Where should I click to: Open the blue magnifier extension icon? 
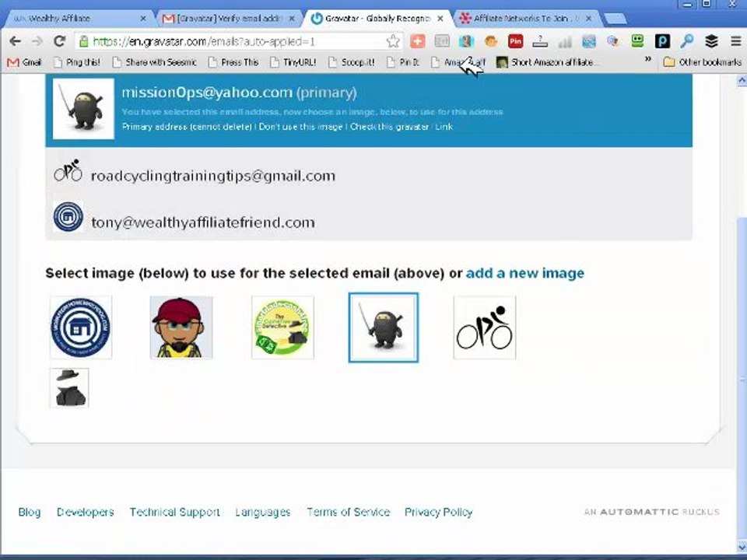[686, 41]
